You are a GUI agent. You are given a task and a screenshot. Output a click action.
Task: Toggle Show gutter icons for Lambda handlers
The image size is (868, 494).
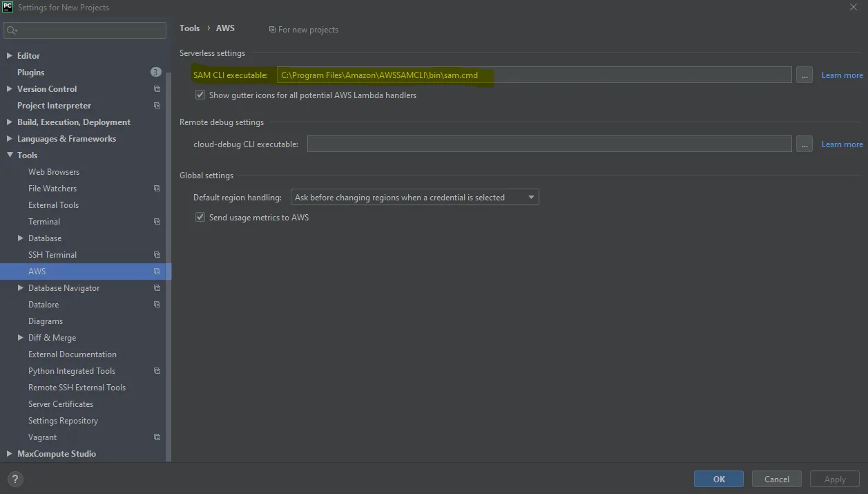pyautogui.click(x=200, y=95)
